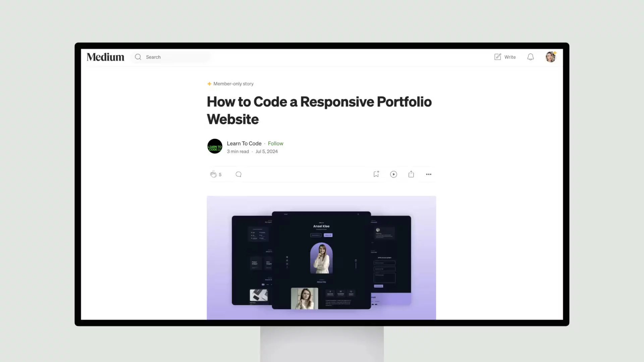Click the comment icon
The width and height of the screenshot is (644, 362).
click(238, 174)
